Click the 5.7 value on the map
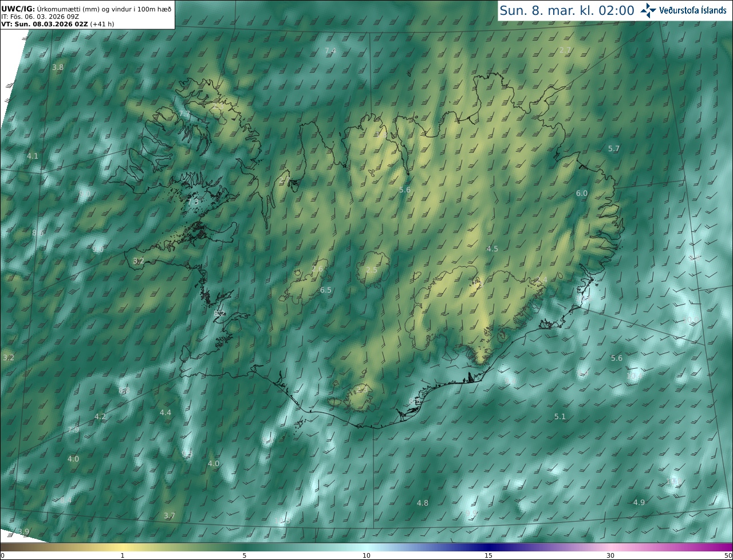 [x=614, y=148]
